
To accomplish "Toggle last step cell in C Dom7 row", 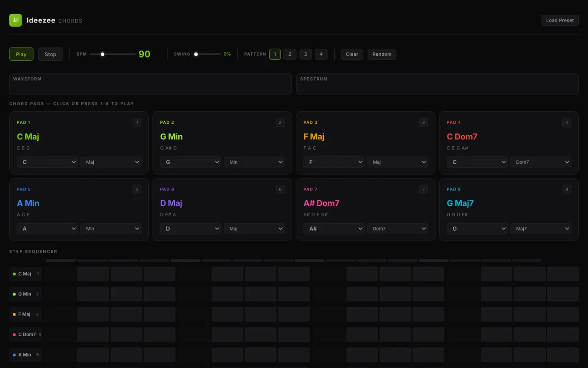I will pyautogui.click(x=563, y=334).
